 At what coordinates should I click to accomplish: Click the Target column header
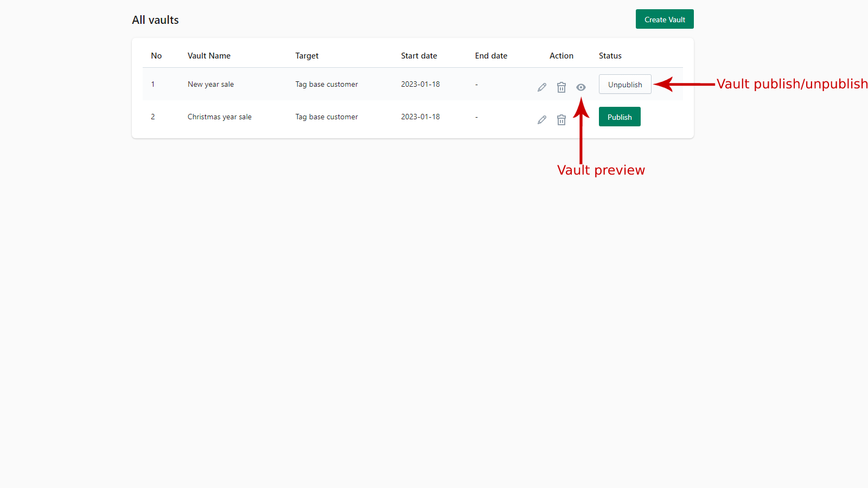tap(307, 56)
